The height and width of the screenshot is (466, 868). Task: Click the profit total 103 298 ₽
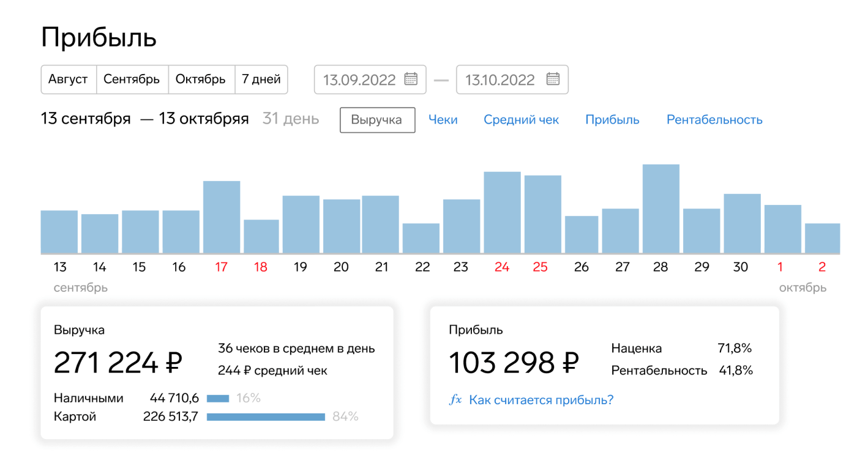coord(514,363)
